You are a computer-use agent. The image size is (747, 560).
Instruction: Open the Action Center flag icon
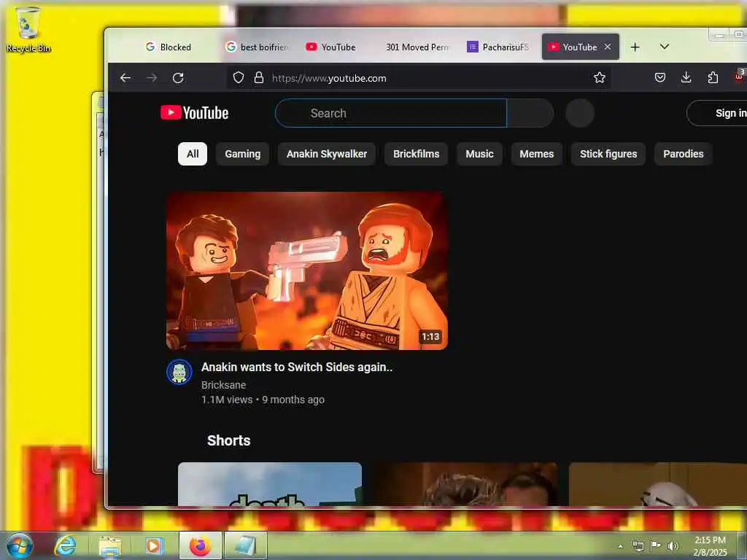click(656, 545)
